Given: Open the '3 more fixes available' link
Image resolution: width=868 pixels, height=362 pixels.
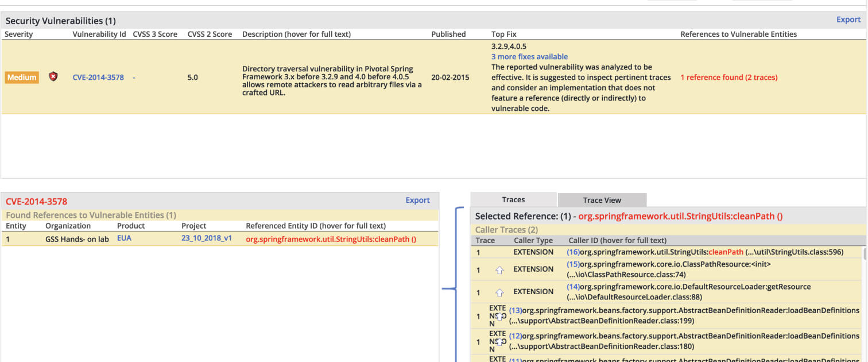Looking at the screenshot, I should pos(529,56).
